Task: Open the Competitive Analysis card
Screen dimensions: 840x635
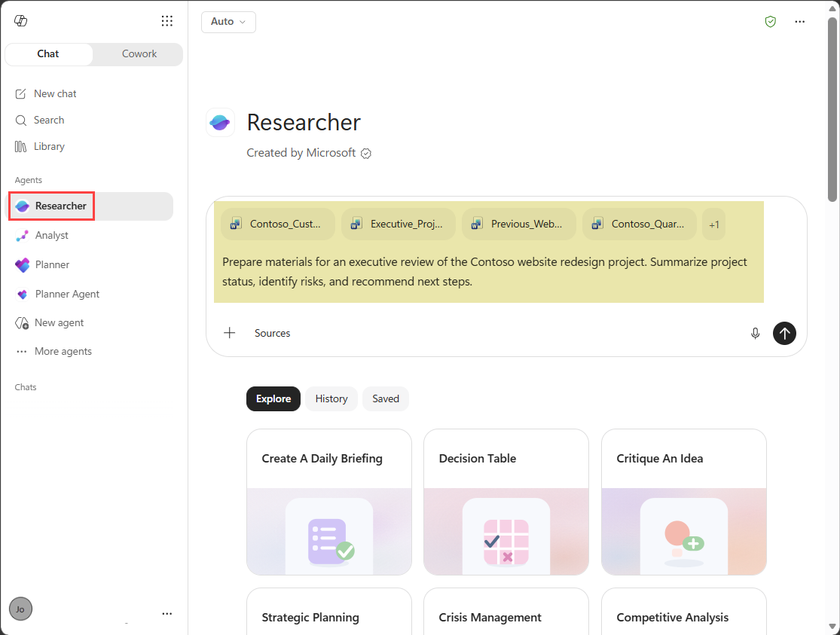Action: click(683, 612)
